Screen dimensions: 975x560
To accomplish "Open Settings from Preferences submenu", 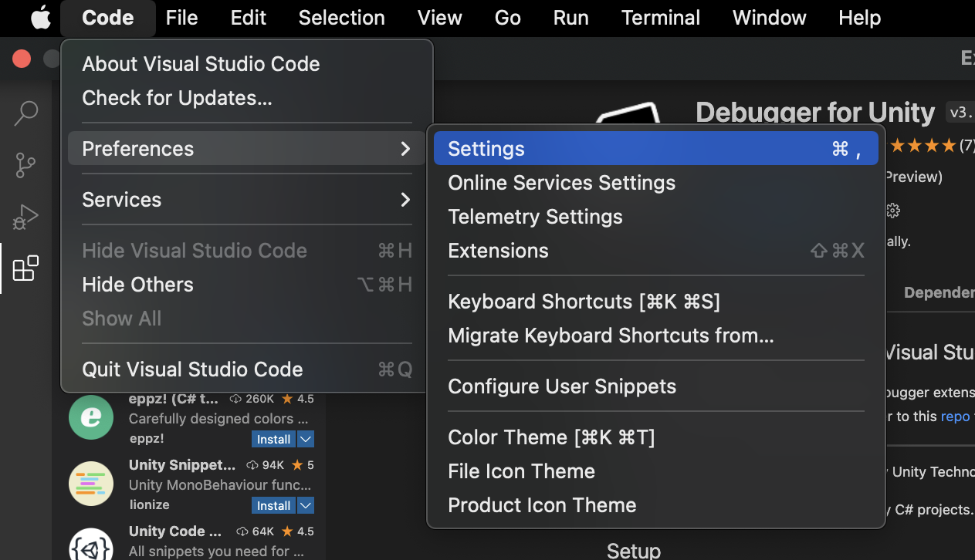I will point(656,148).
